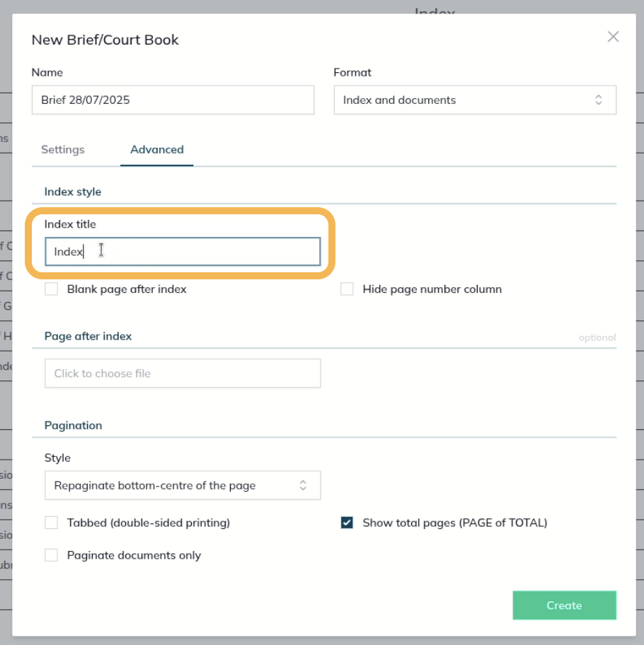The height and width of the screenshot is (645, 644).
Task: Open the Format dropdown showing Index and documents
Action: click(475, 100)
